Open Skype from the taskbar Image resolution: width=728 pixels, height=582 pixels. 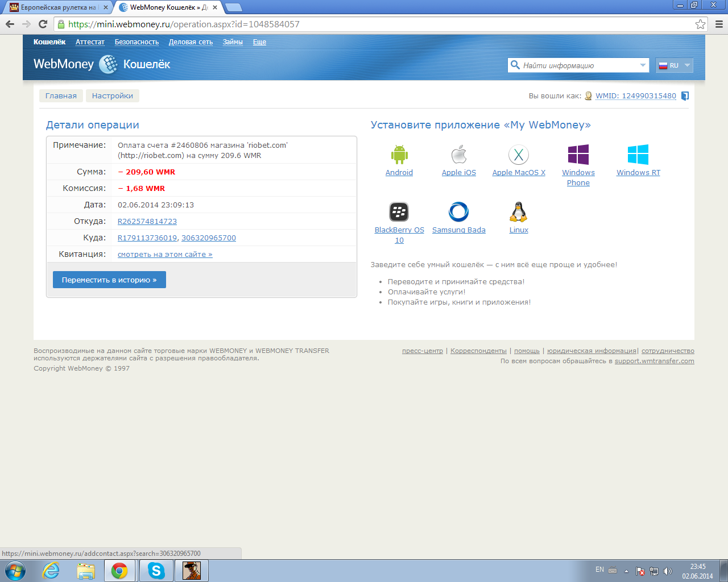coord(156,571)
